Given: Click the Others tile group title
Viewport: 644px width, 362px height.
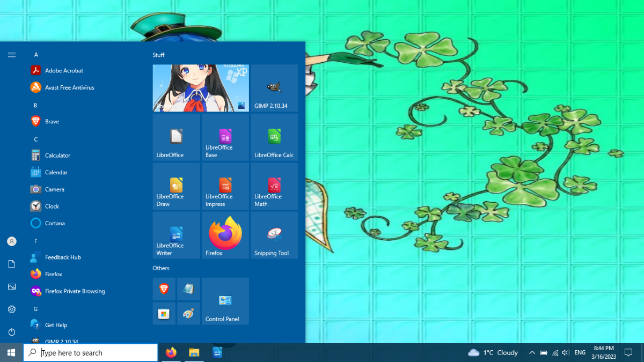Looking at the screenshot, I should click(x=161, y=268).
